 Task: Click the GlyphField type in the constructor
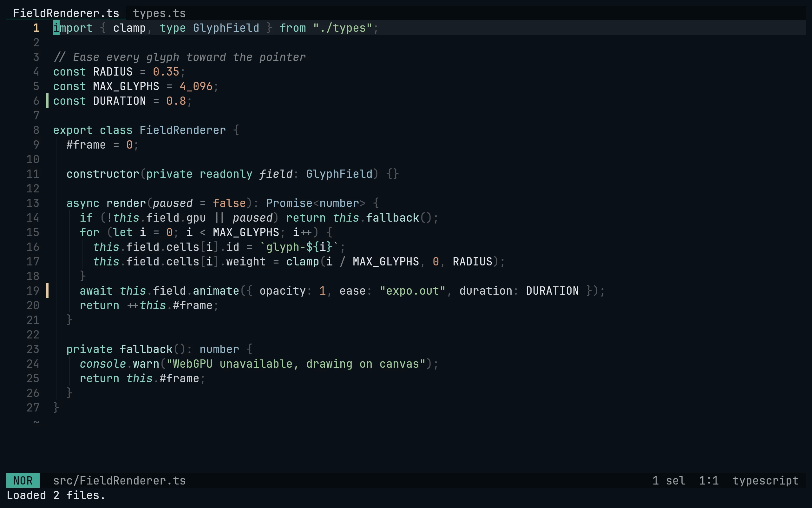click(339, 174)
